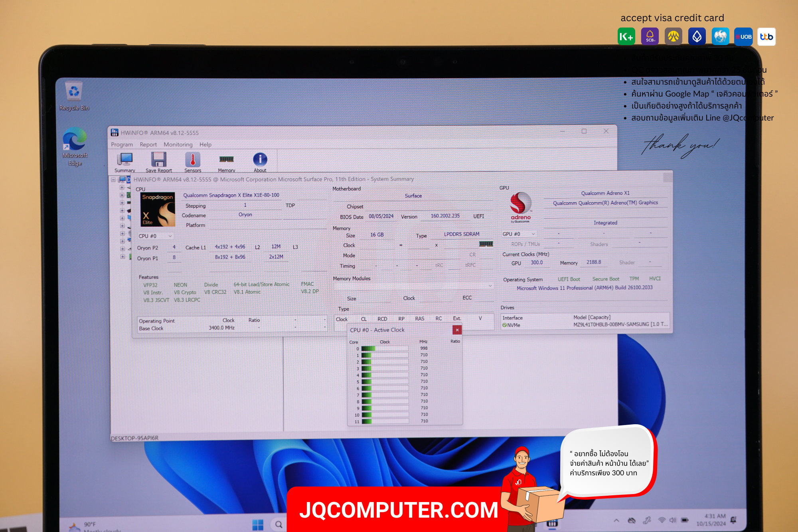Open the Program menu
The height and width of the screenshot is (532, 798).
(122, 144)
